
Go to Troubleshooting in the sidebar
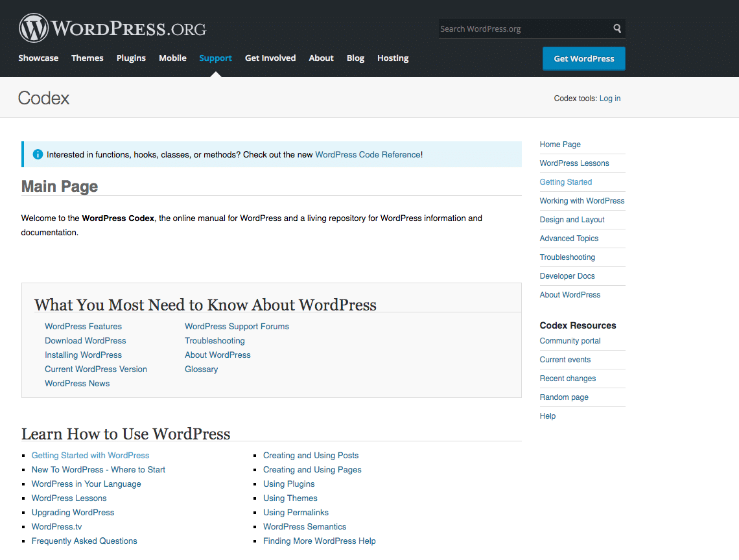pyautogui.click(x=567, y=257)
